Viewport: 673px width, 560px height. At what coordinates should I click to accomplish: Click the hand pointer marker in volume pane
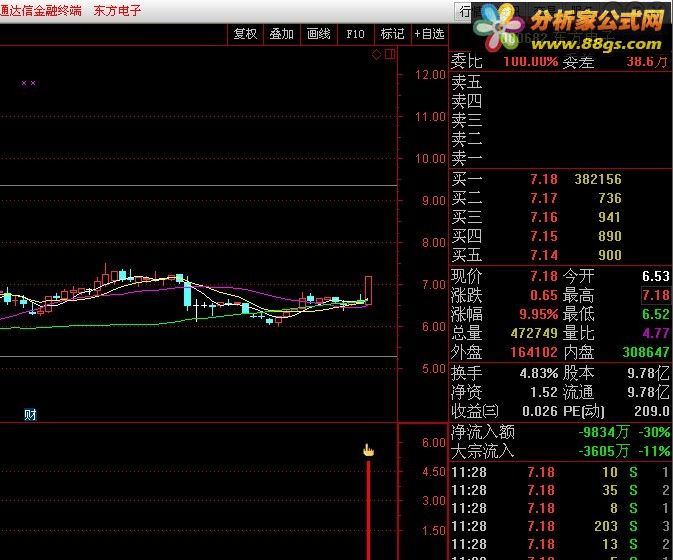point(368,450)
